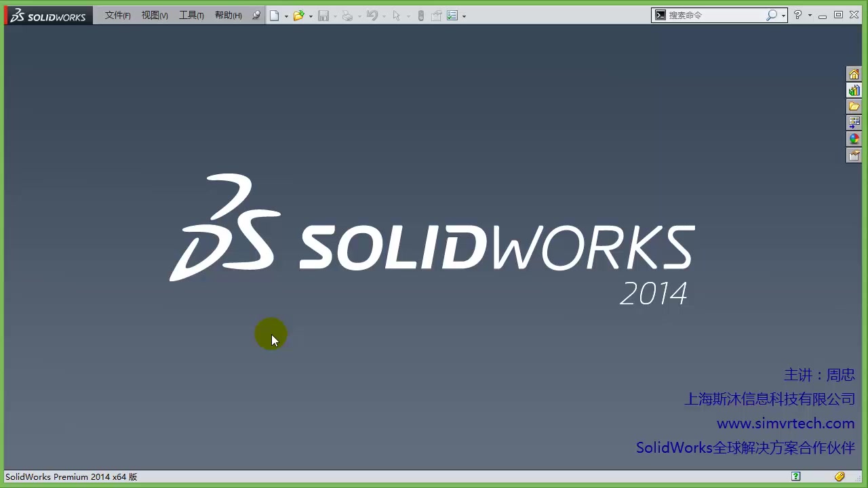Open the Custom Properties task pane tab
This screenshot has height=488, width=868.
pyautogui.click(x=854, y=155)
